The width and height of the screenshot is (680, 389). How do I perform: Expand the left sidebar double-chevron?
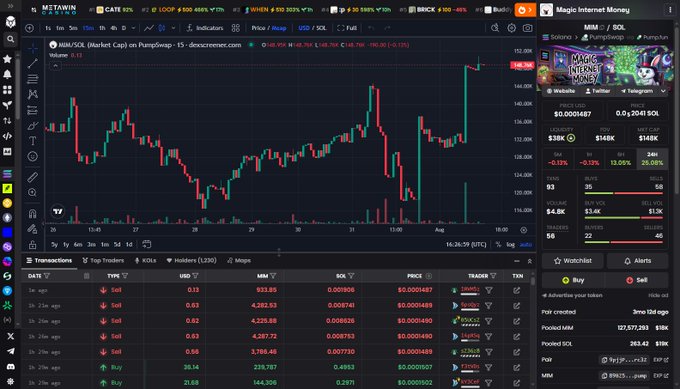click(10, 6)
